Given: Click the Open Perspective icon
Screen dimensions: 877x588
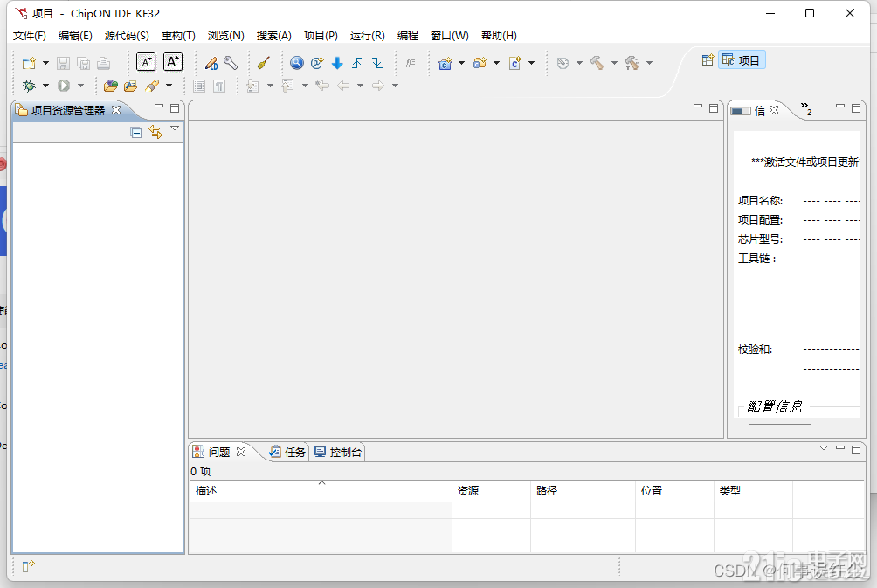Looking at the screenshot, I should click(708, 60).
